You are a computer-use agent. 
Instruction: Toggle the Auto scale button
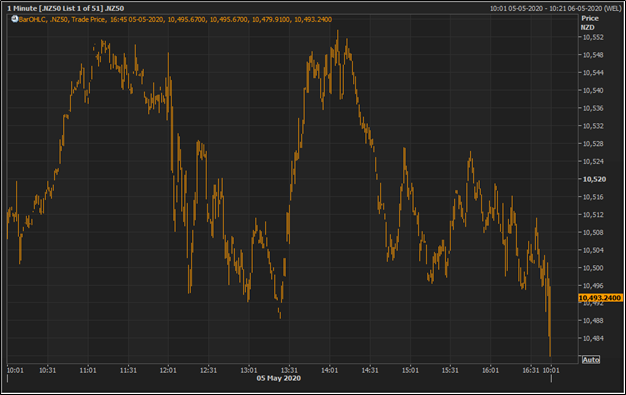590,360
